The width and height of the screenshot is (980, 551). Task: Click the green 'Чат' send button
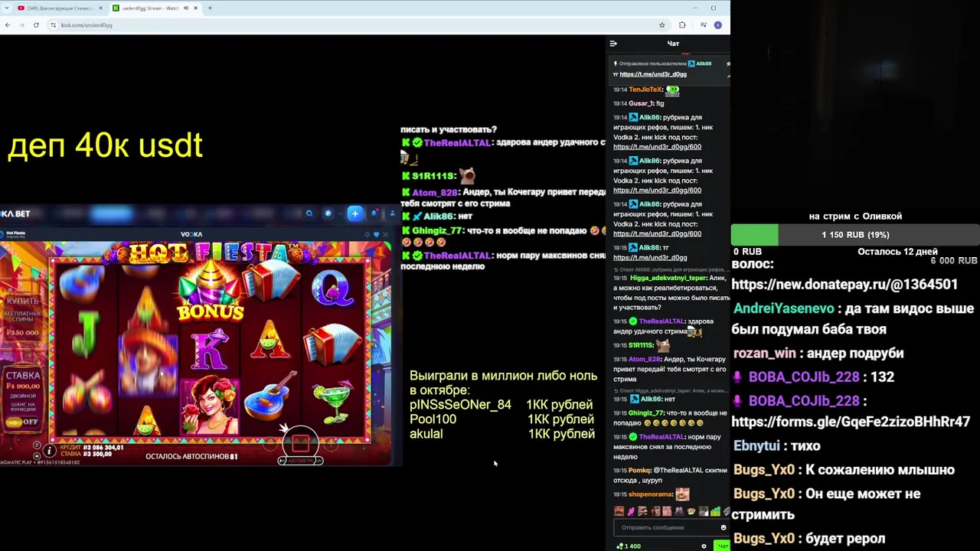pyautogui.click(x=722, y=546)
